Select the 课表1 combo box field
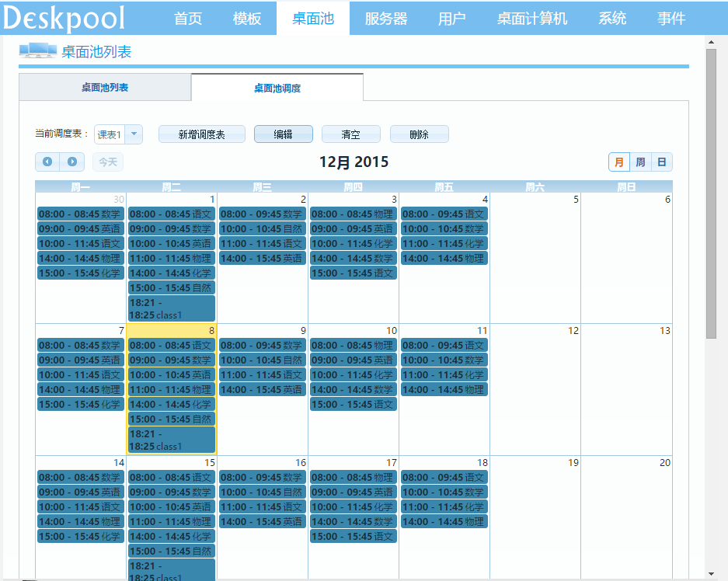 [x=118, y=134]
